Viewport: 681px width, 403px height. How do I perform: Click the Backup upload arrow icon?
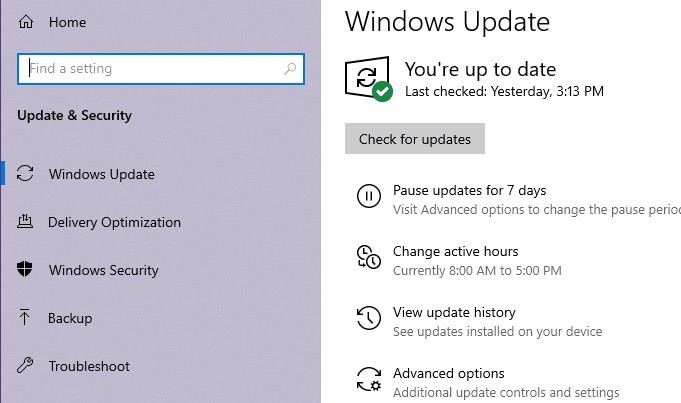[26, 318]
